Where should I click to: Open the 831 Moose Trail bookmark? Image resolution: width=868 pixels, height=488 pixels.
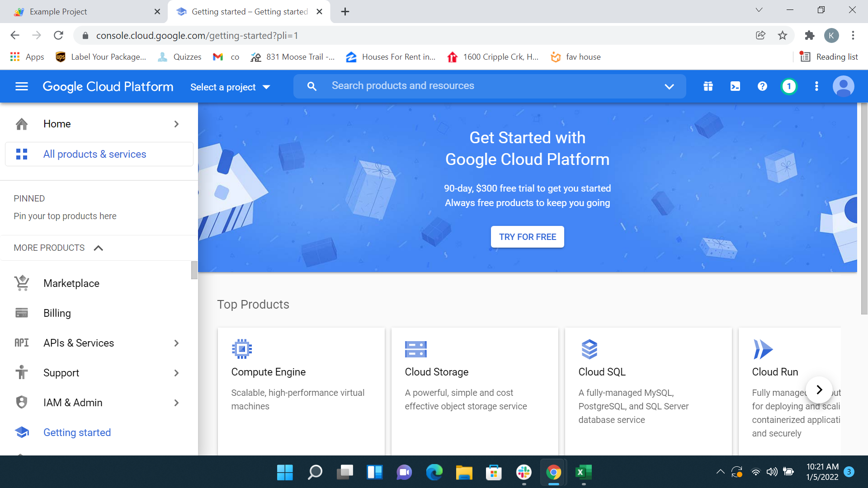click(293, 57)
